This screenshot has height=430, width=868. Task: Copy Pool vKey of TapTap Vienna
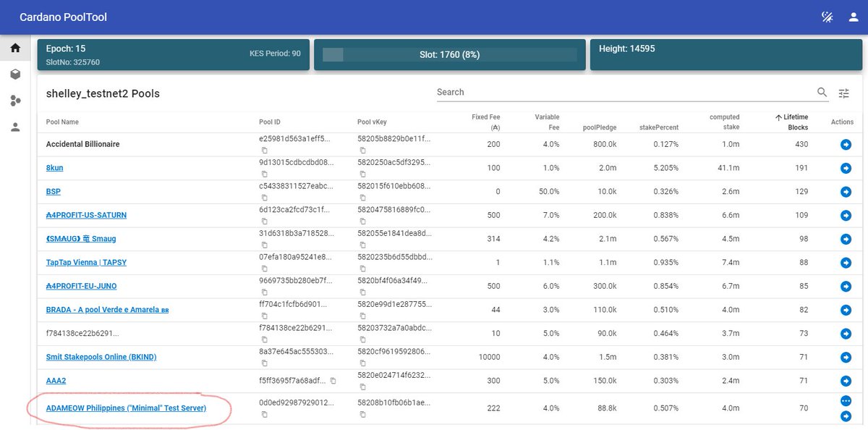[x=362, y=269]
